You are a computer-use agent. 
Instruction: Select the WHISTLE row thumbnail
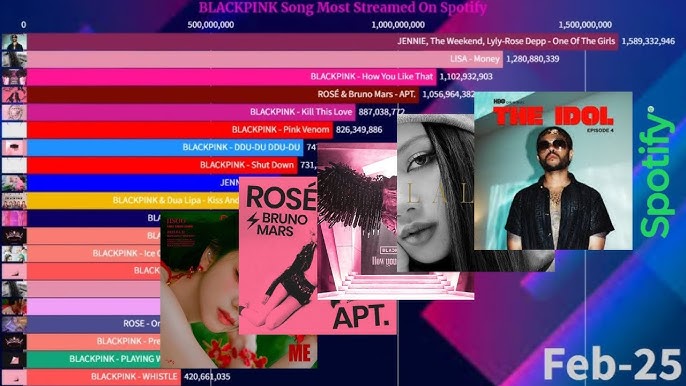point(14,377)
